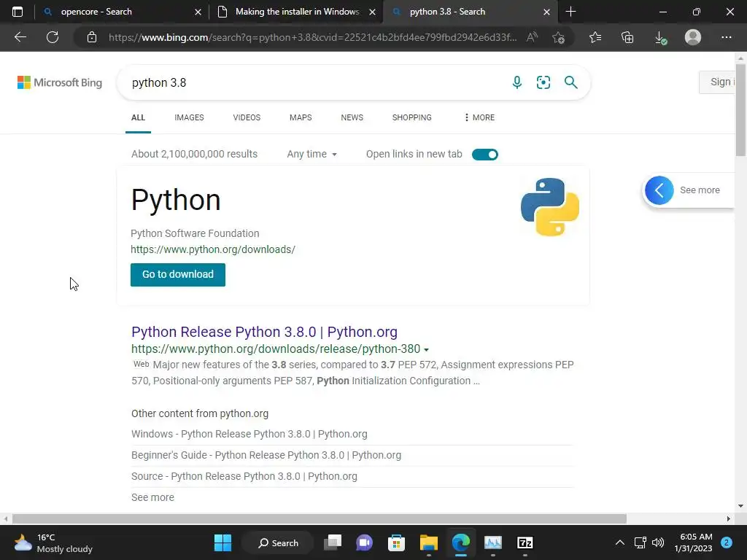Click the browser address bar URL
This screenshot has height=560, width=747.
[x=312, y=37]
